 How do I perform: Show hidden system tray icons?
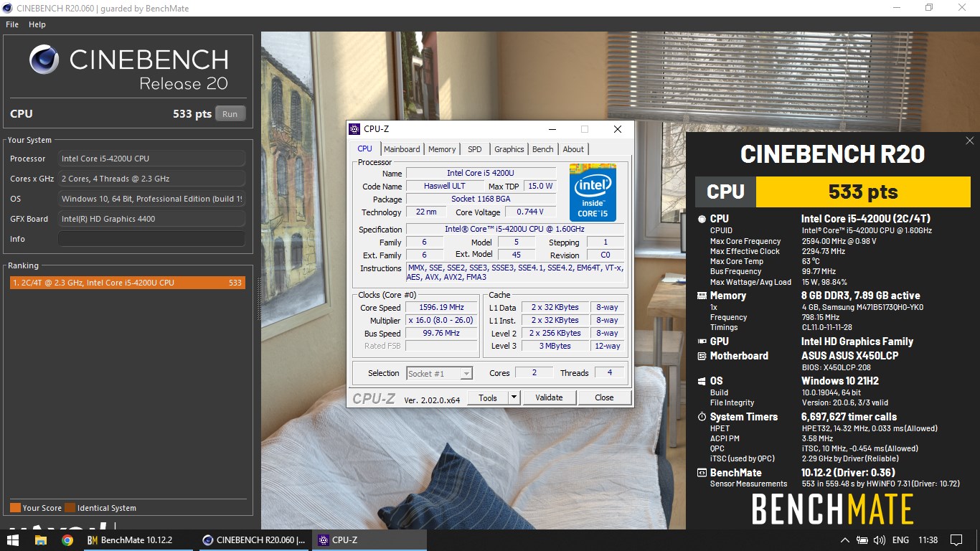click(x=845, y=540)
